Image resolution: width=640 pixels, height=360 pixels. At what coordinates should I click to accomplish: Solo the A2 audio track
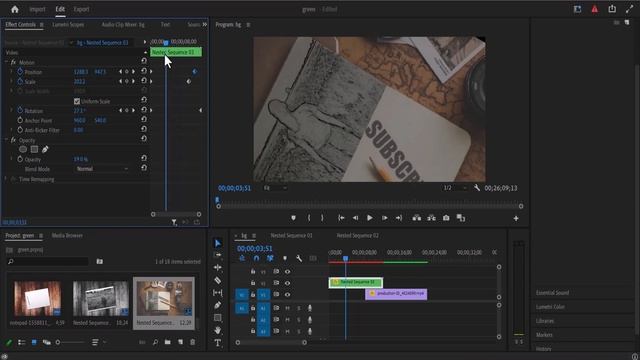click(298, 320)
